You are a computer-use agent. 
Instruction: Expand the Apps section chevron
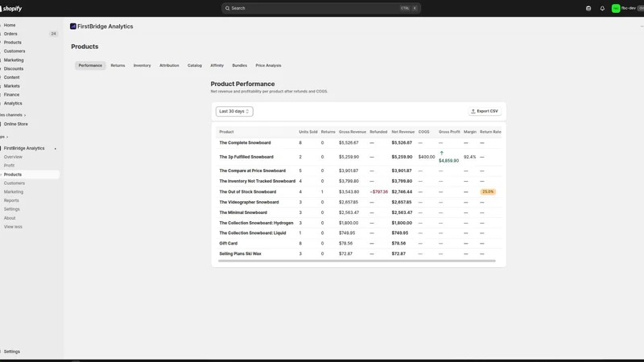[7, 137]
